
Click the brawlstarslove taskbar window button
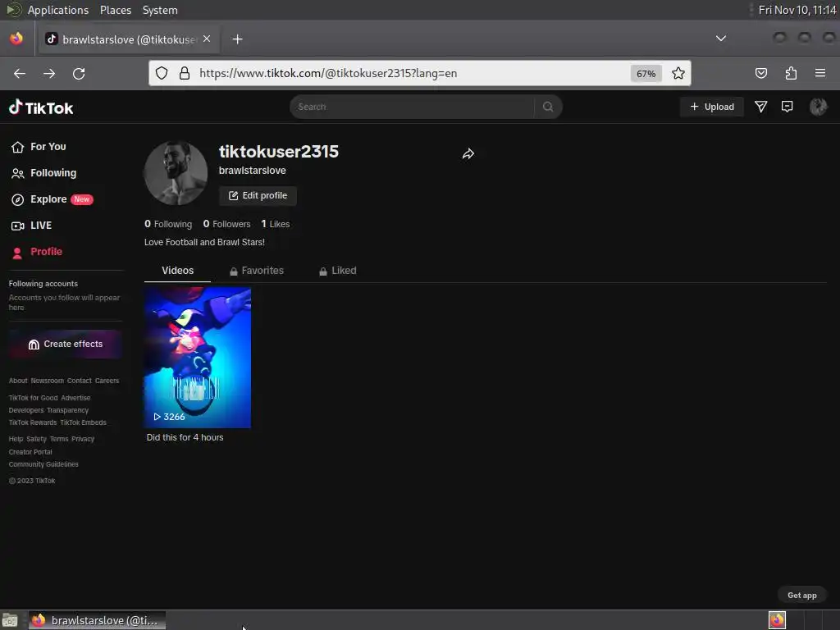[97, 620]
